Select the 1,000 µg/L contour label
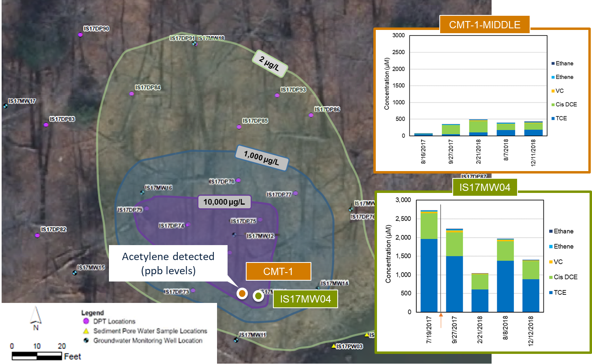This screenshot has width=592, height=364. [262, 158]
